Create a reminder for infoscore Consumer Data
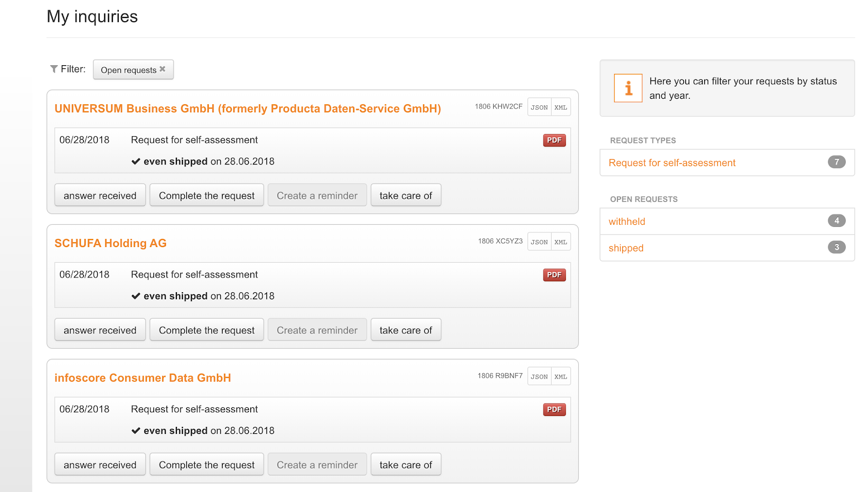The image size is (868, 492). click(317, 465)
